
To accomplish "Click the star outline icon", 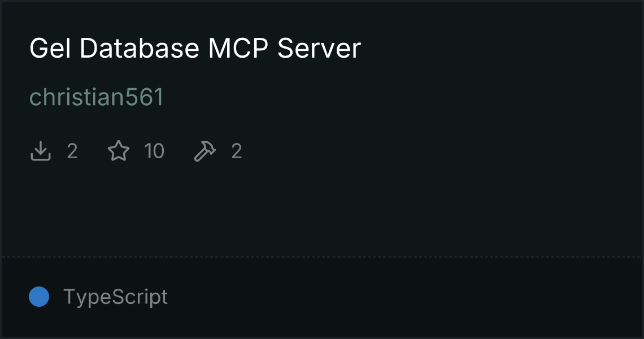I will 119,151.
